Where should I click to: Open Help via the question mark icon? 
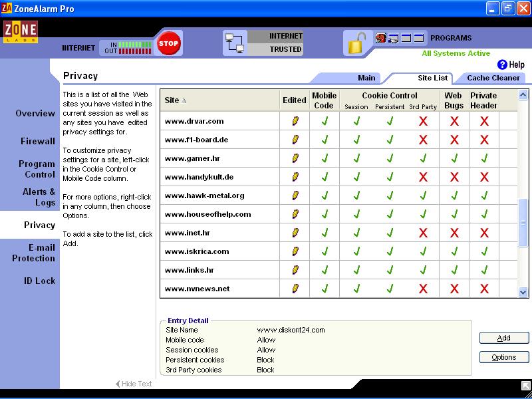502,65
